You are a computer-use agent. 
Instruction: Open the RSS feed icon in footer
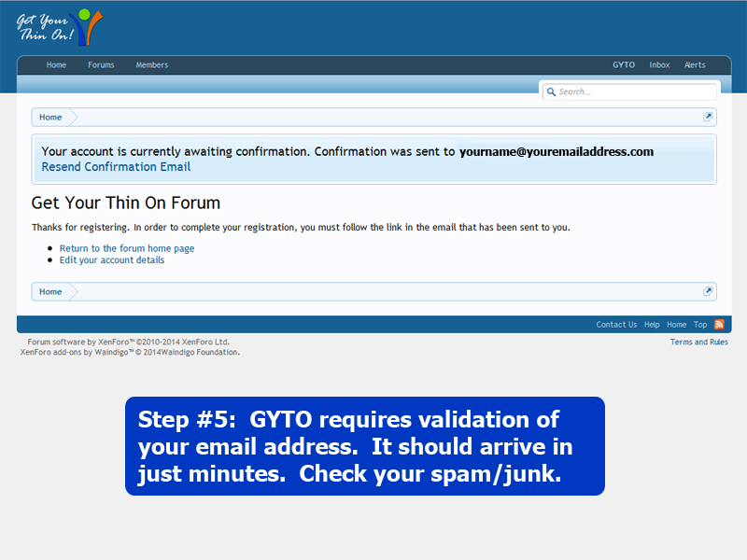point(719,325)
